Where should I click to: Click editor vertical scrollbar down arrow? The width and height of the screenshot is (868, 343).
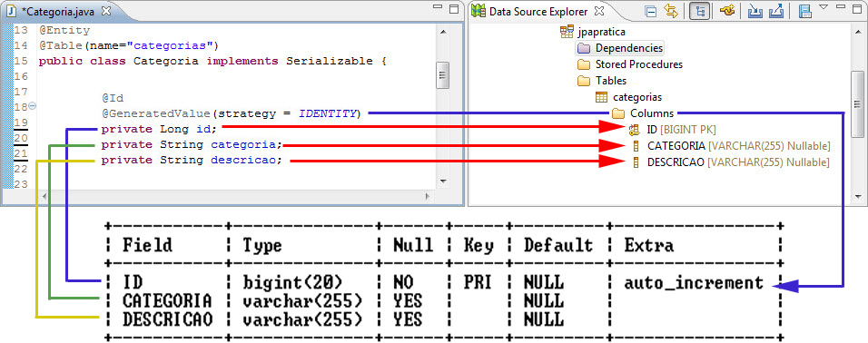point(442,181)
